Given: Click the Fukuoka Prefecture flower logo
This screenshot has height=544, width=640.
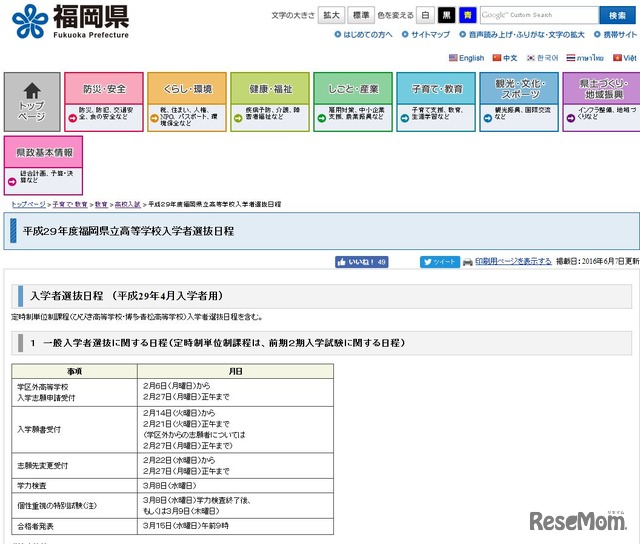Looking at the screenshot, I should [x=30, y=21].
